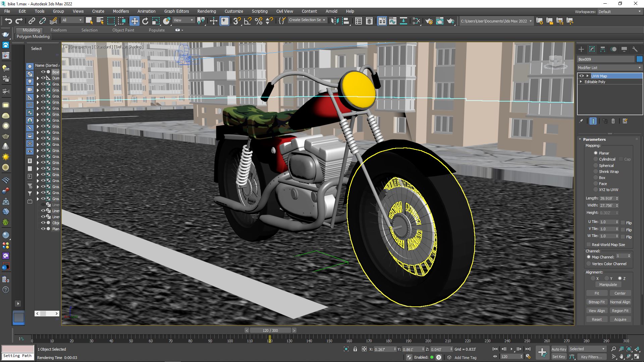
Task: Select the Select and Link tool
Action: pos(32,21)
